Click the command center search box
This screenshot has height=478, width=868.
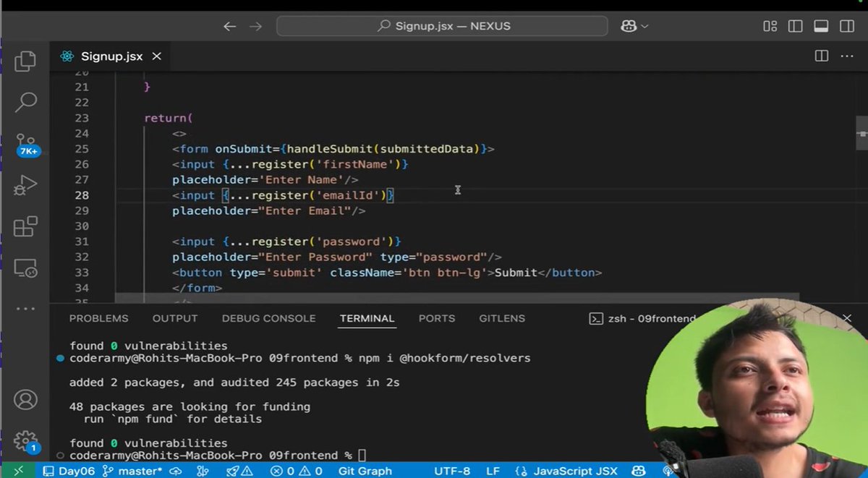tap(442, 26)
